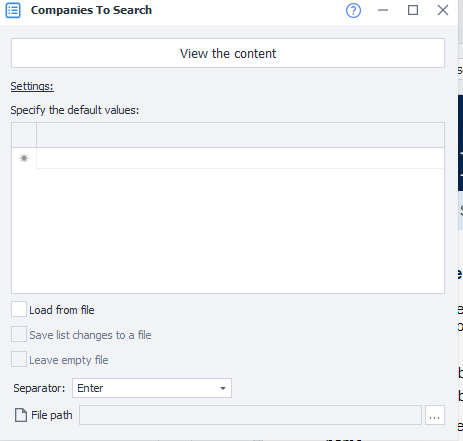Tick the Save list changes to a file checkbox
The image size is (463, 441).
19,334
